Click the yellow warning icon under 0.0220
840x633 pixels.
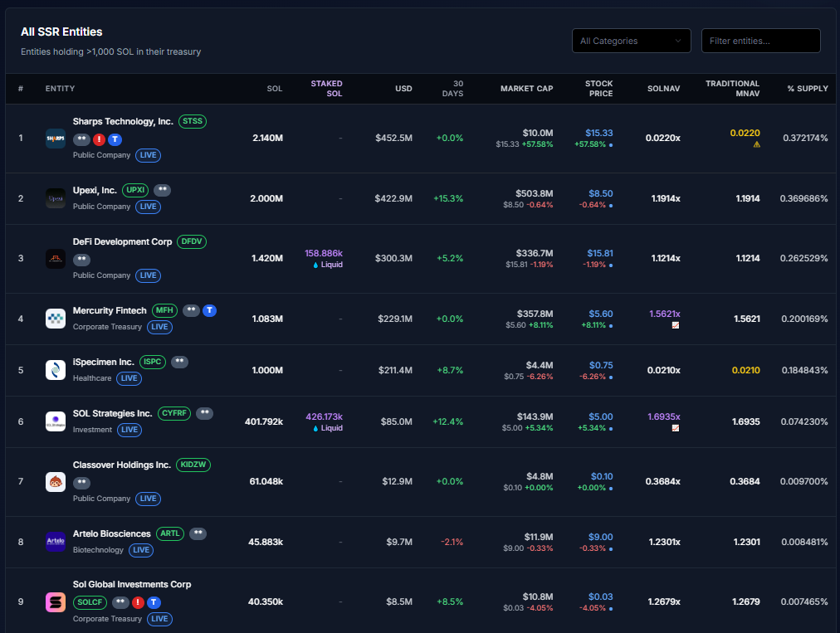tap(756, 144)
